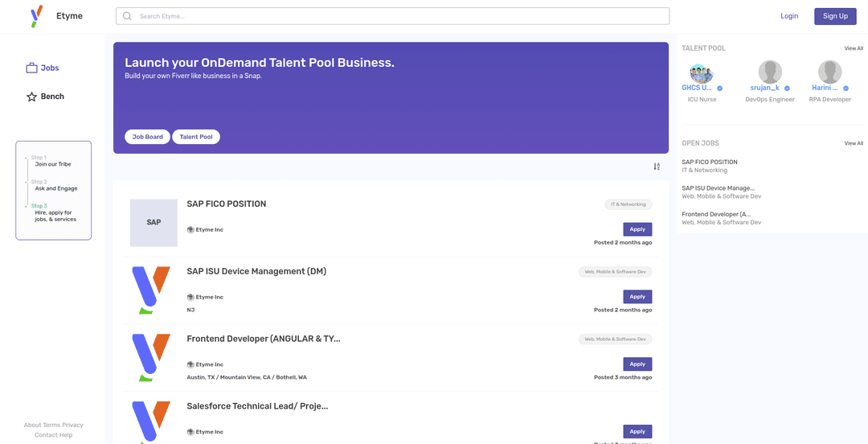868x444 pixels.
Task: Click IT & Networking category tag
Action: click(628, 204)
